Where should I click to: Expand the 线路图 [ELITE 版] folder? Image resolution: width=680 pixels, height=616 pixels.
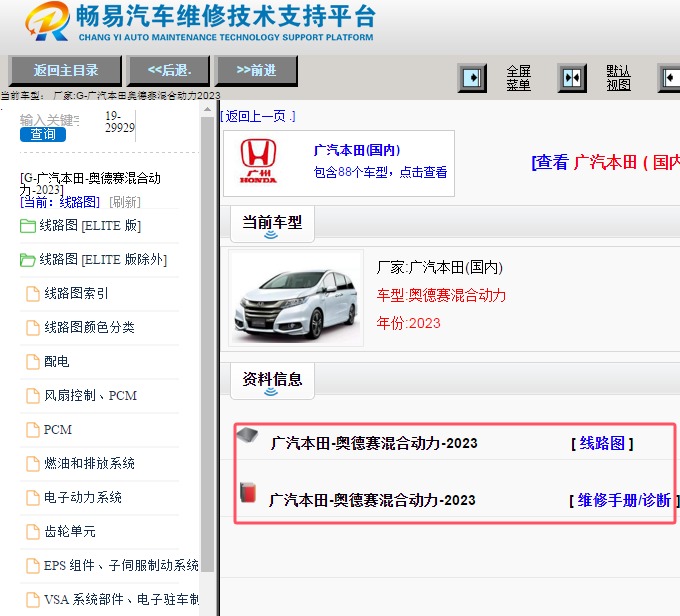pyautogui.click(x=90, y=226)
